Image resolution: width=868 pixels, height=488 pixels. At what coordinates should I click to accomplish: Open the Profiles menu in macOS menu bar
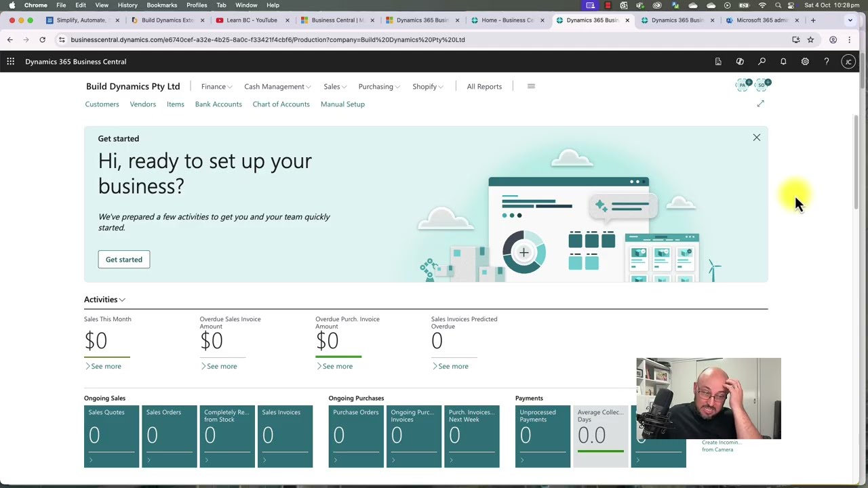[x=197, y=5]
